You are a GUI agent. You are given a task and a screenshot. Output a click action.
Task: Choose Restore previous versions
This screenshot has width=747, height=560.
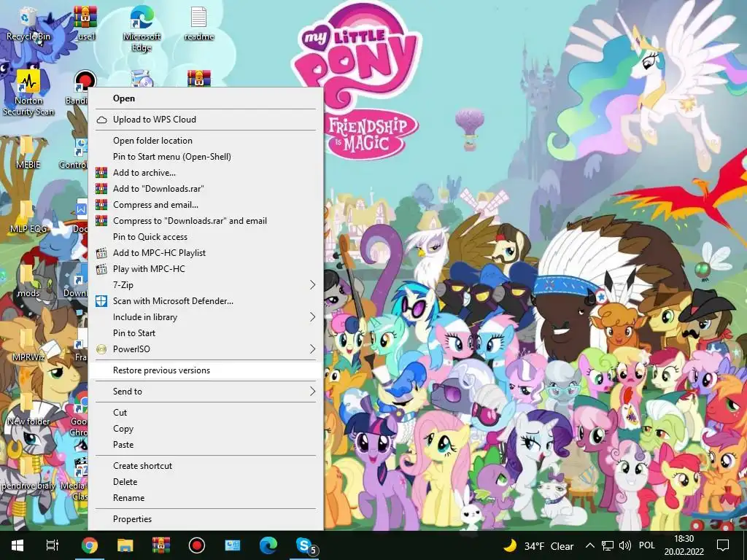tap(206, 370)
